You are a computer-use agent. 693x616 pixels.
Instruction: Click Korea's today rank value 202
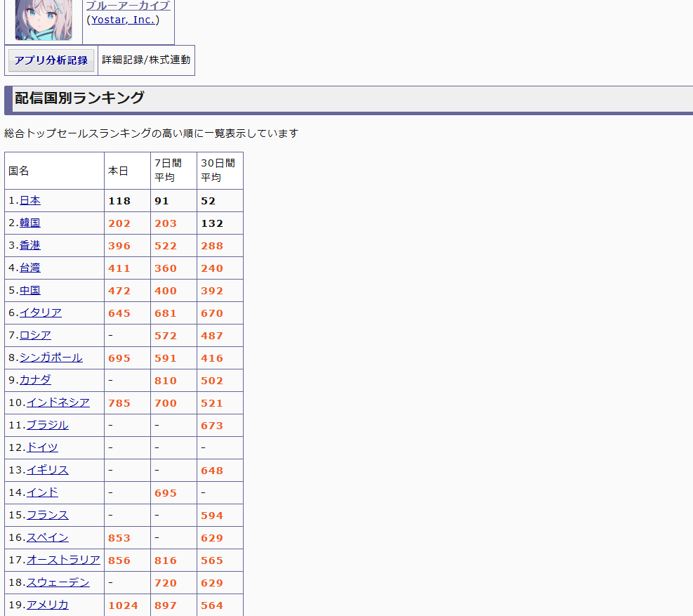click(x=119, y=223)
